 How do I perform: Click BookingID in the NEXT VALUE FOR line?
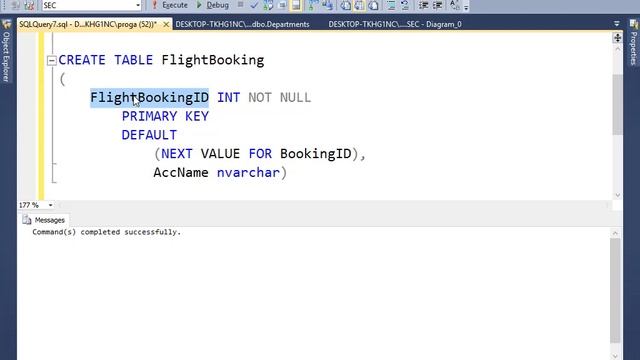316,154
